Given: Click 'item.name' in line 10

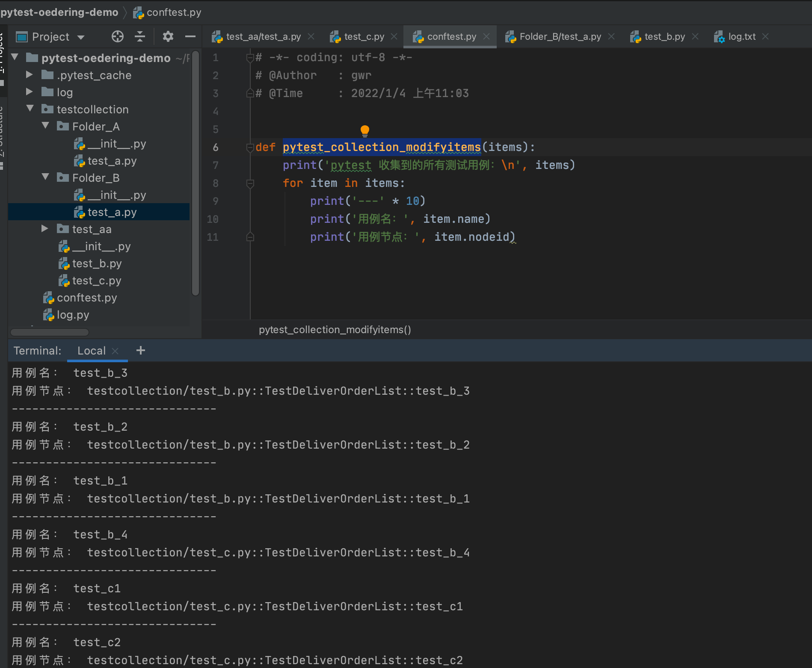Looking at the screenshot, I should point(453,219).
